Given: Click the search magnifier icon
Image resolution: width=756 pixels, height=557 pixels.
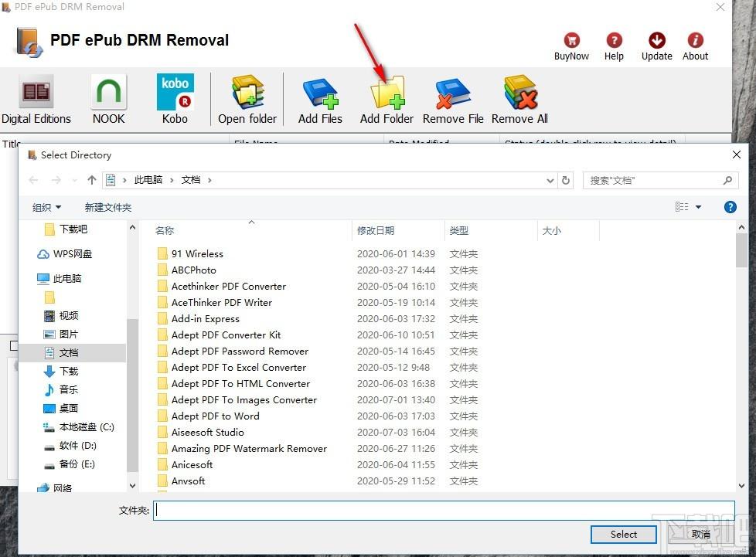Looking at the screenshot, I should (x=727, y=180).
